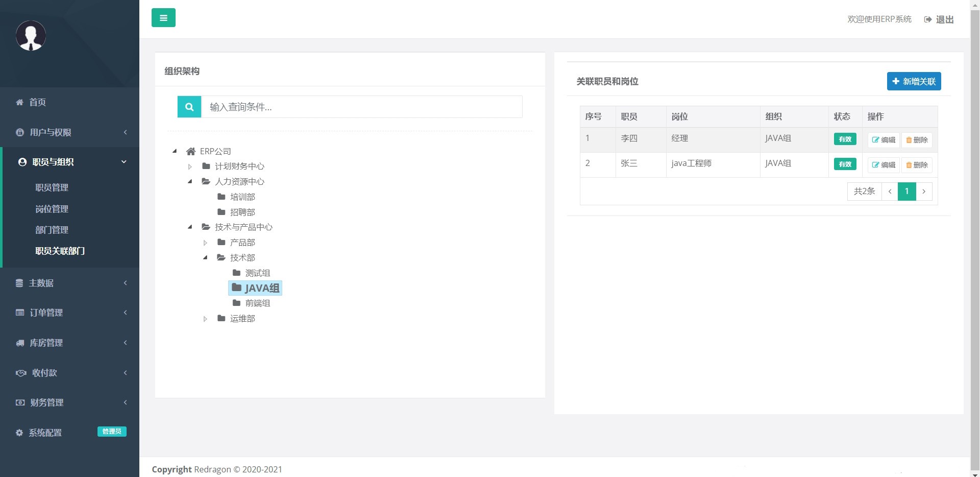Click the logout icon beside 退出

(x=928, y=19)
